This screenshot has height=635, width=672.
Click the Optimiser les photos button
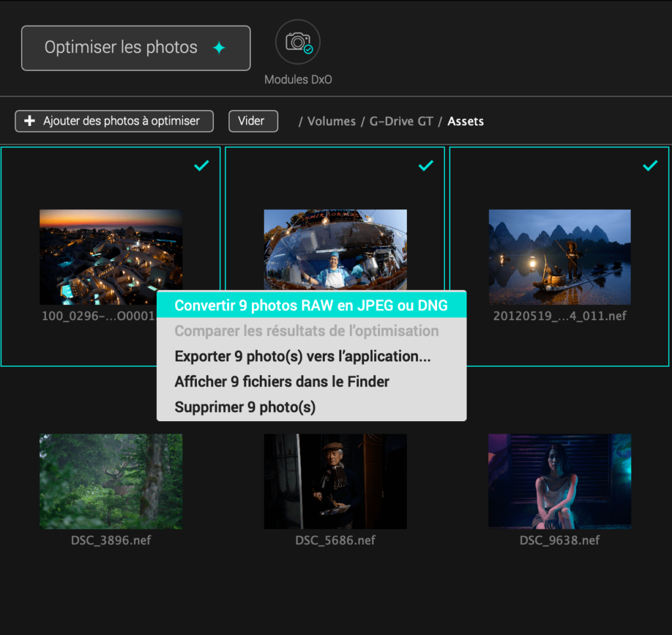(x=136, y=48)
